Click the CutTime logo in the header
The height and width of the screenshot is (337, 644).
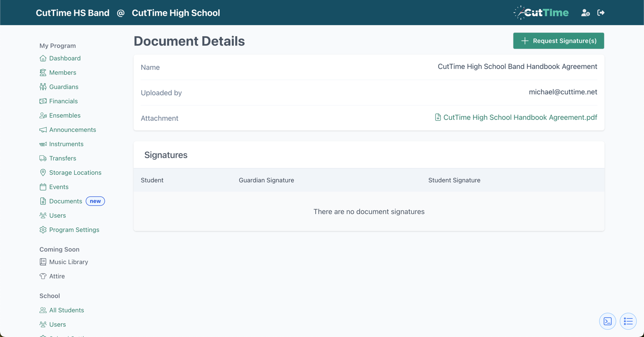541,13
